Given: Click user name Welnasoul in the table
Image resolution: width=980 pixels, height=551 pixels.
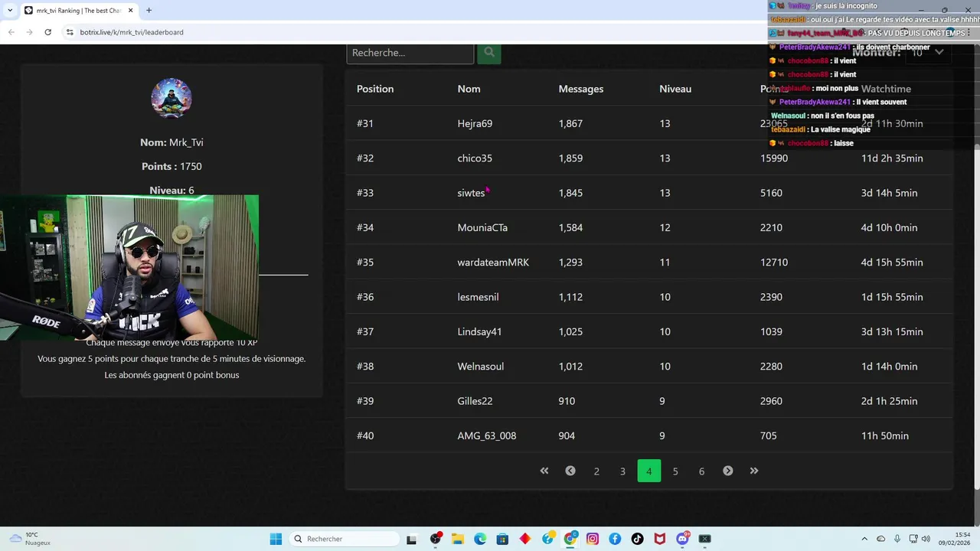Looking at the screenshot, I should pyautogui.click(x=481, y=367).
